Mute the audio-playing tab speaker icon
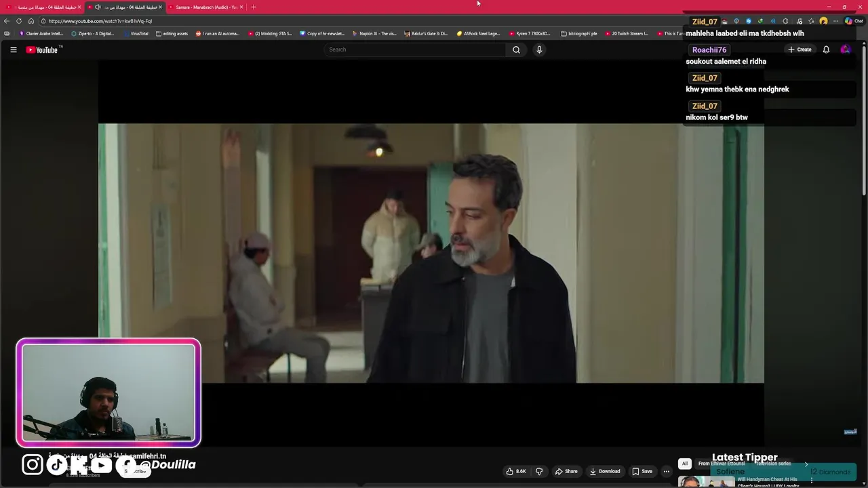The width and height of the screenshot is (868, 488). click(x=98, y=7)
